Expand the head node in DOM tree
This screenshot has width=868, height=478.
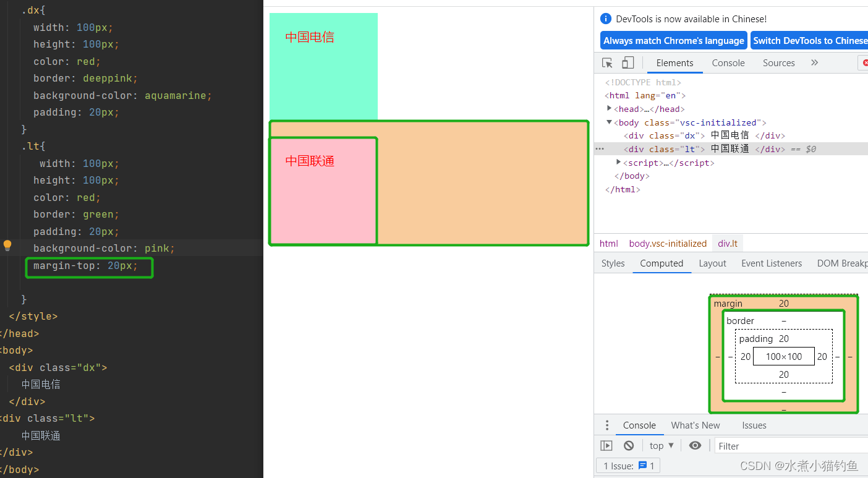(x=610, y=108)
